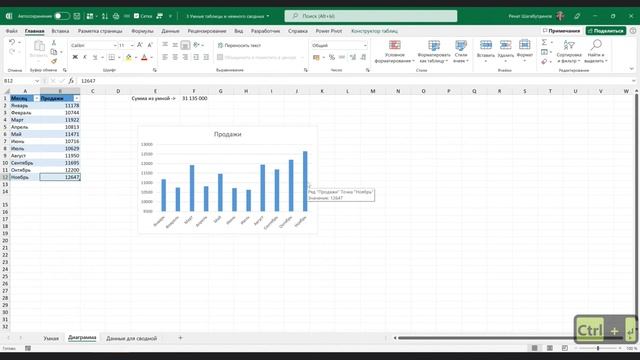
Task: Click the Center alignment icon
Action: 175,58
